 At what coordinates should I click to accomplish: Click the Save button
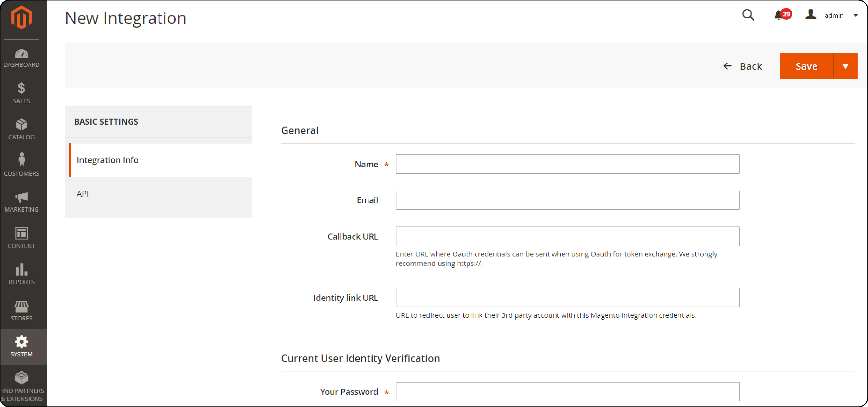(x=806, y=66)
